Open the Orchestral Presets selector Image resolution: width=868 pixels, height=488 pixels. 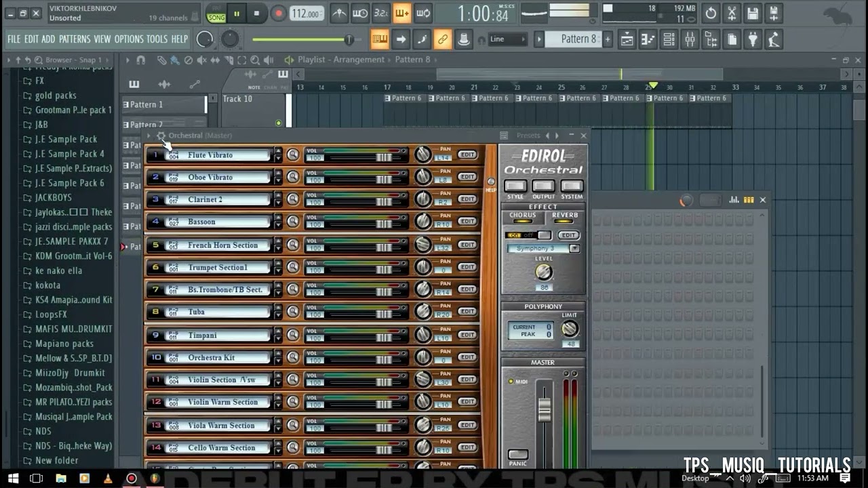(528, 136)
